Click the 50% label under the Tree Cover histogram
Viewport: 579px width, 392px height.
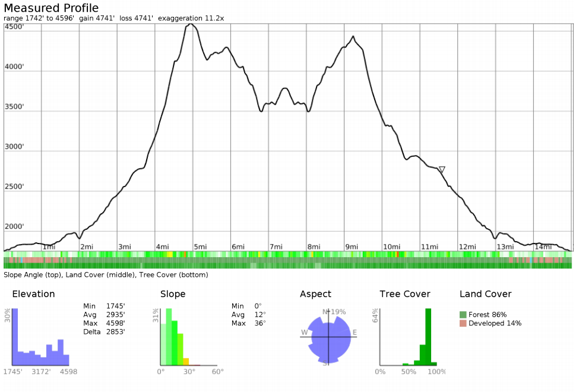pyautogui.click(x=409, y=372)
